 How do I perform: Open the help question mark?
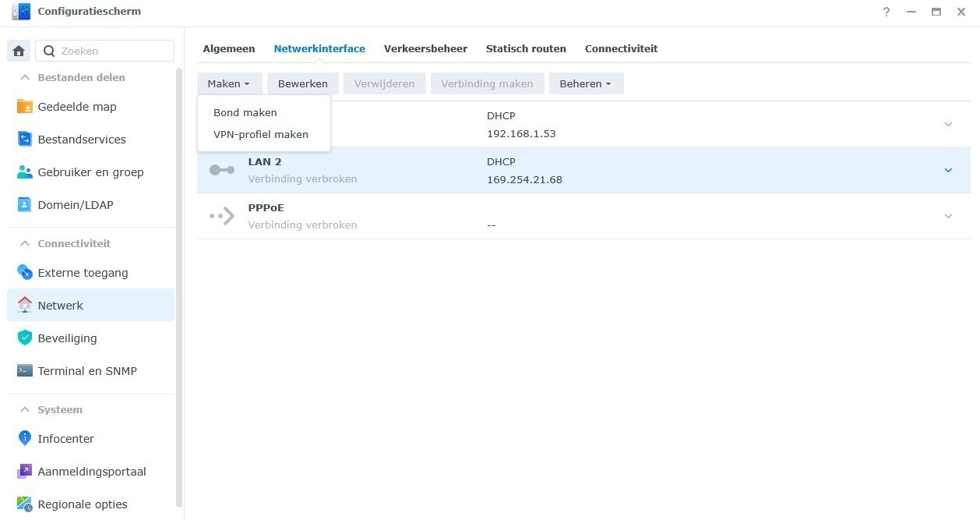(x=886, y=11)
